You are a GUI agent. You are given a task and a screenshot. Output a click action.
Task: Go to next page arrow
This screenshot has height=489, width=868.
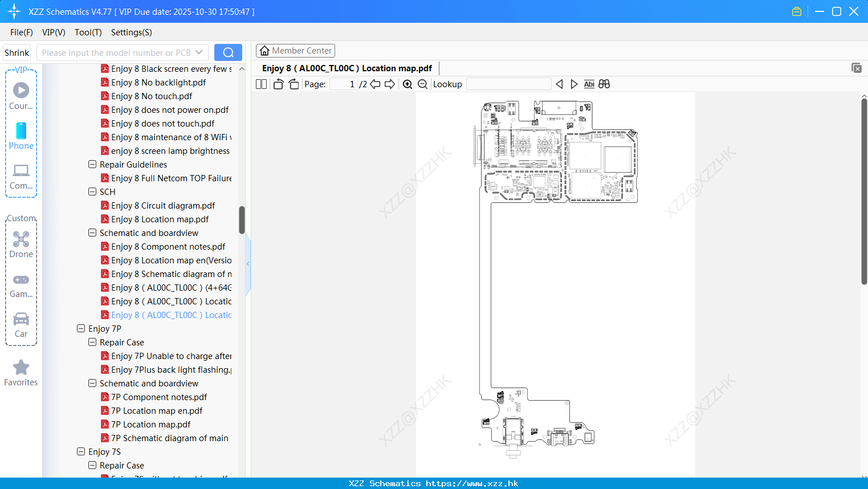pos(390,84)
